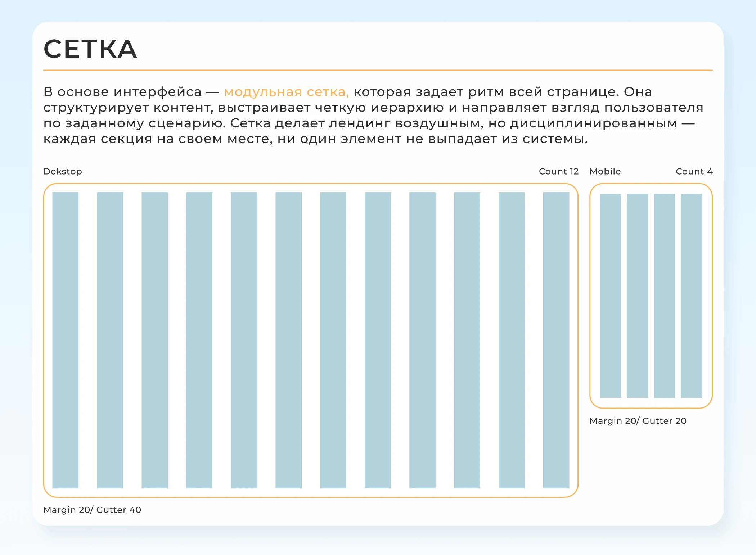Click second column of mobile grid
Viewport: 756px width, 555px height.
coord(638,296)
